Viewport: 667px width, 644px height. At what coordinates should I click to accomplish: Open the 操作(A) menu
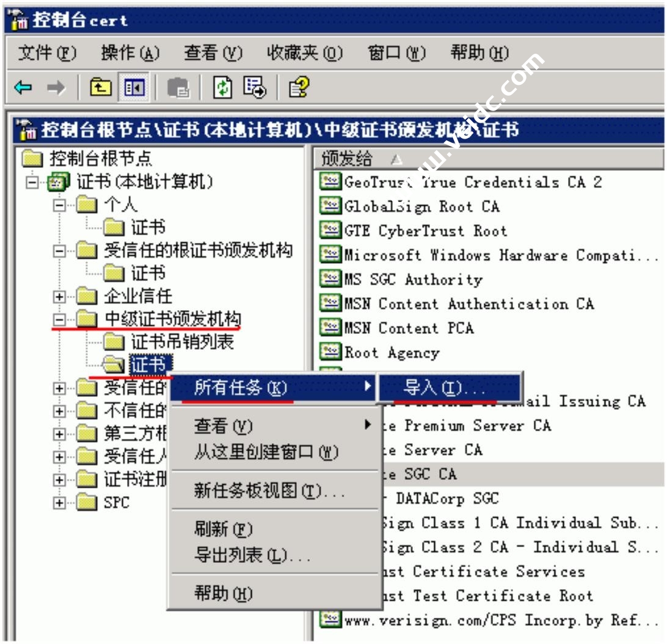pyautogui.click(x=130, y=53)
